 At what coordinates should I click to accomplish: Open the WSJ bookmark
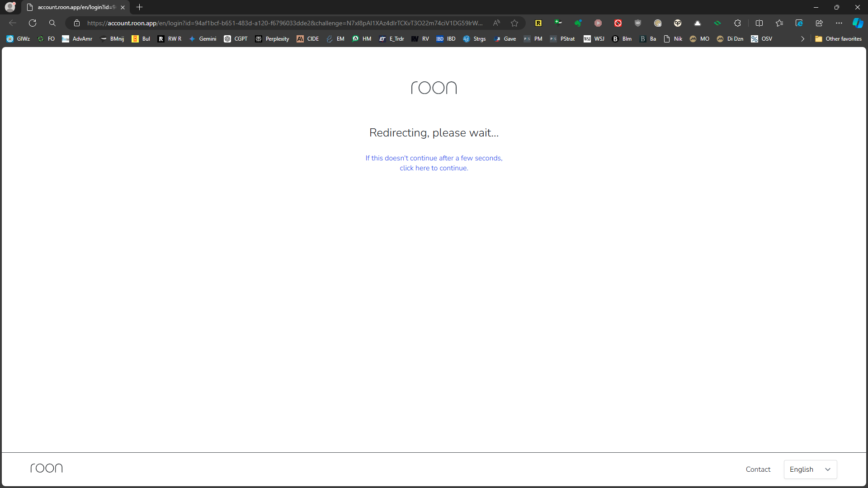tap(594, 39)
